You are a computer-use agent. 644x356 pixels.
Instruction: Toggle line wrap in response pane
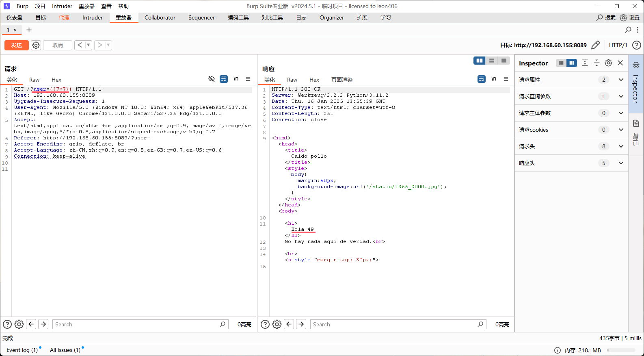[482, 79]
